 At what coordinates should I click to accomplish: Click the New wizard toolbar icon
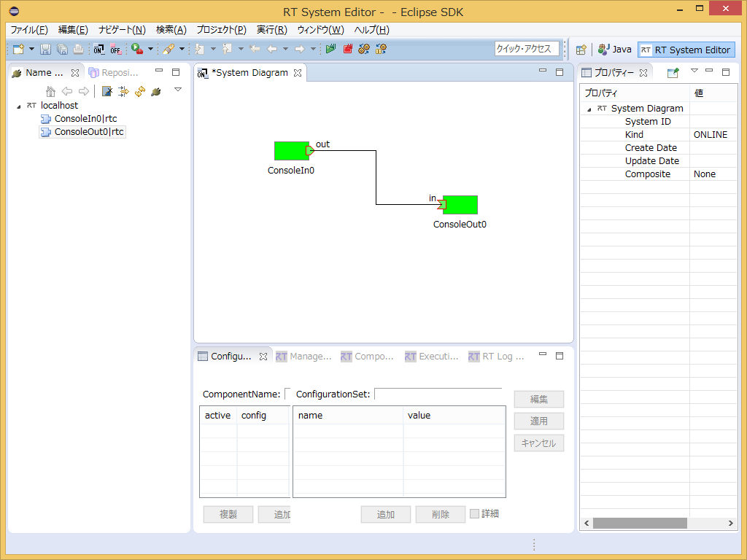[18, 49]
